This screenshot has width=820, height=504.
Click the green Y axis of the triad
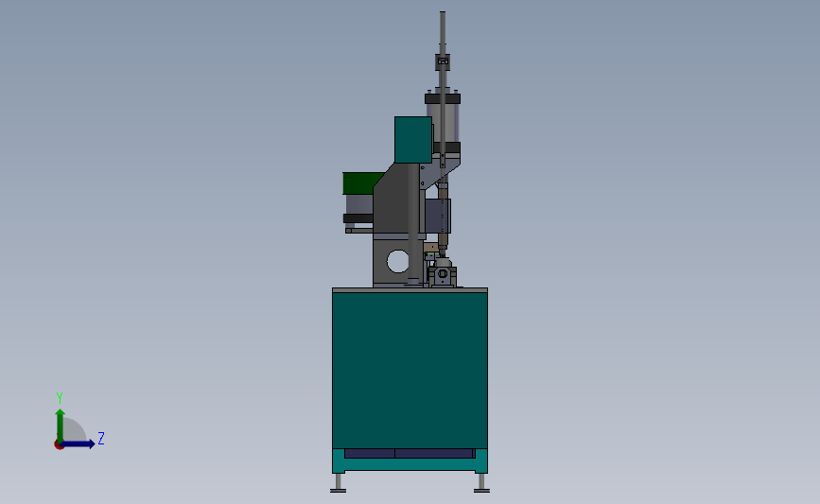tap(61, 425)
